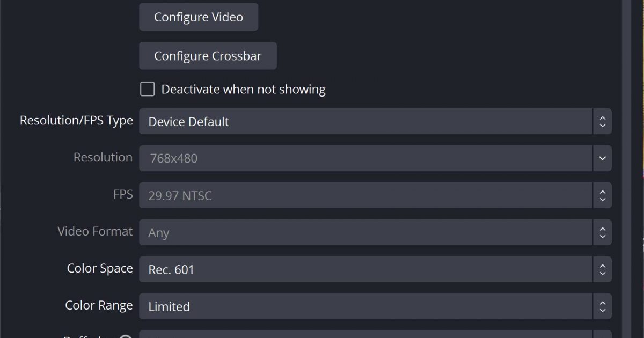Click the Configure Video button
This screenshot has width=644, height=338.
(199, 17)
